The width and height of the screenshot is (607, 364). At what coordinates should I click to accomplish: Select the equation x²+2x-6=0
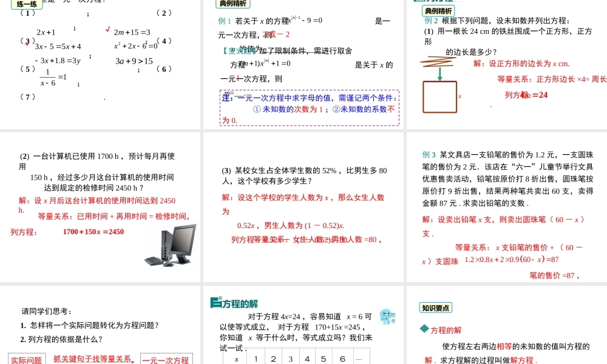click(135, 45)
